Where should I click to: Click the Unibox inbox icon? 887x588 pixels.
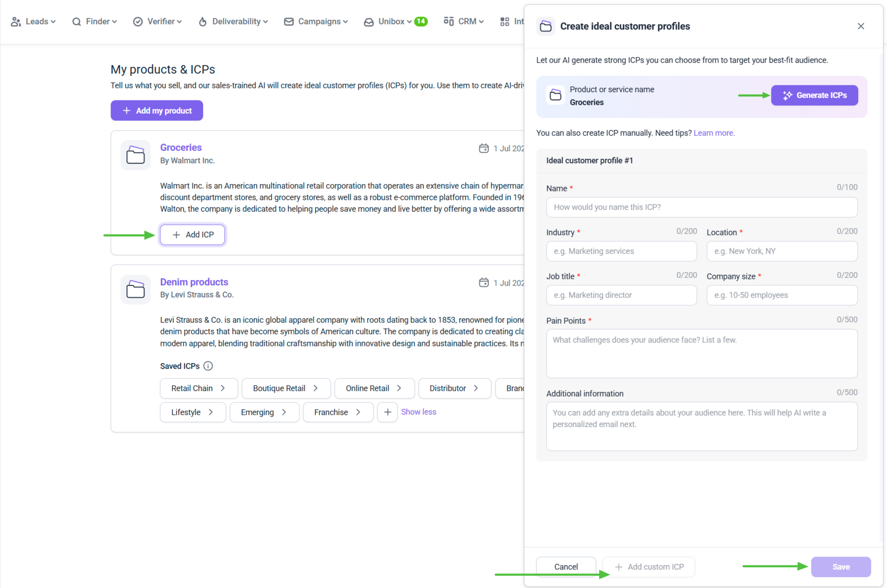369,22
